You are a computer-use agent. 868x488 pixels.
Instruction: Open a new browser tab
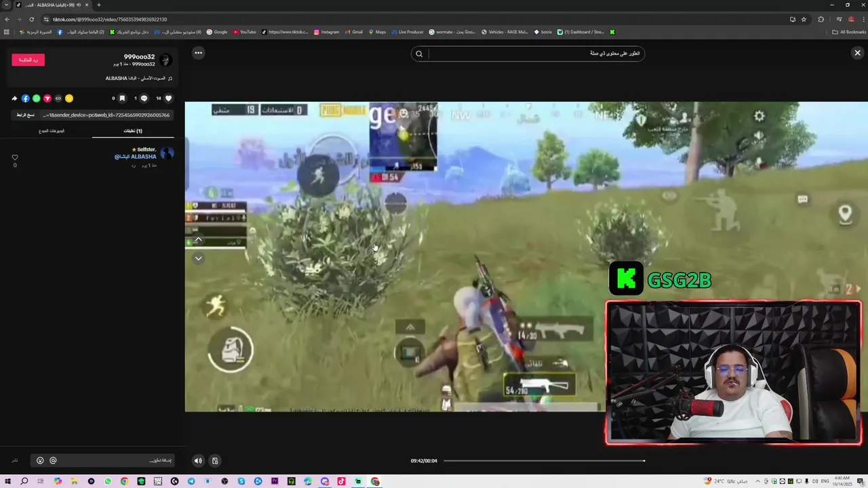coord(98,5)
